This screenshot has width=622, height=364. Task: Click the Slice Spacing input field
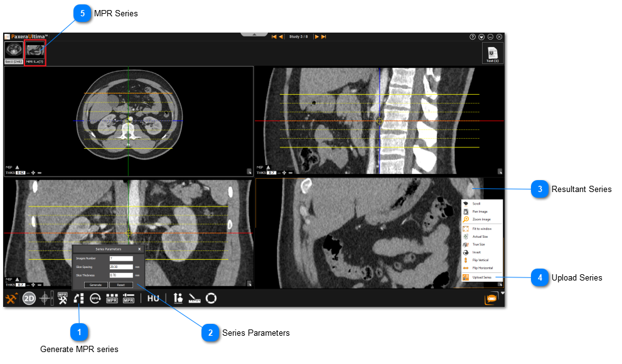pyautogui.click(x=121, y=267)
